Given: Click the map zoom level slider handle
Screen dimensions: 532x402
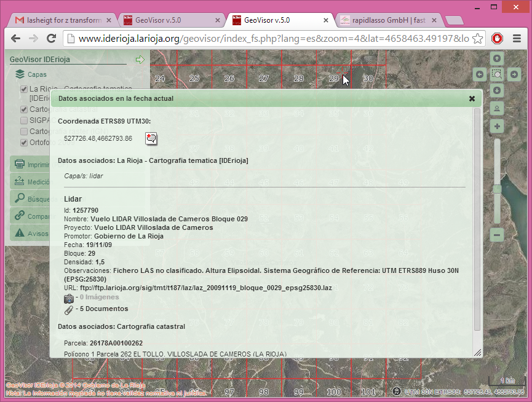Looking at the screenshot, I should [497, 190].
